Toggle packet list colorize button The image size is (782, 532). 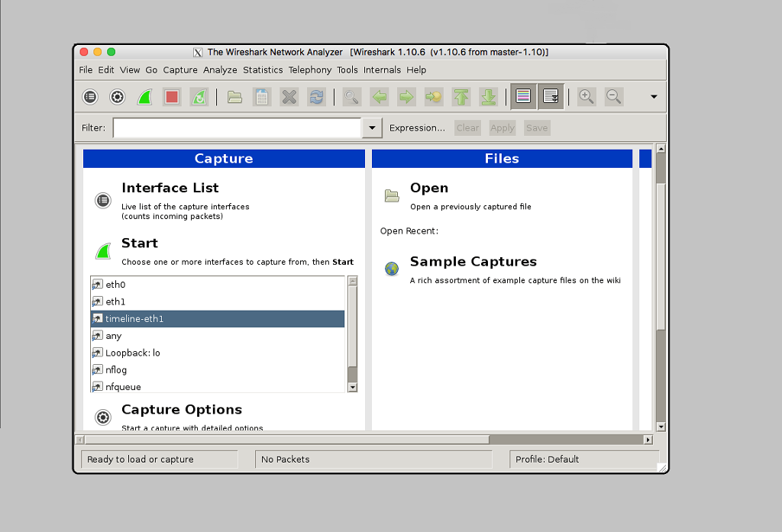pyautogui.click(x=523, y=96)
